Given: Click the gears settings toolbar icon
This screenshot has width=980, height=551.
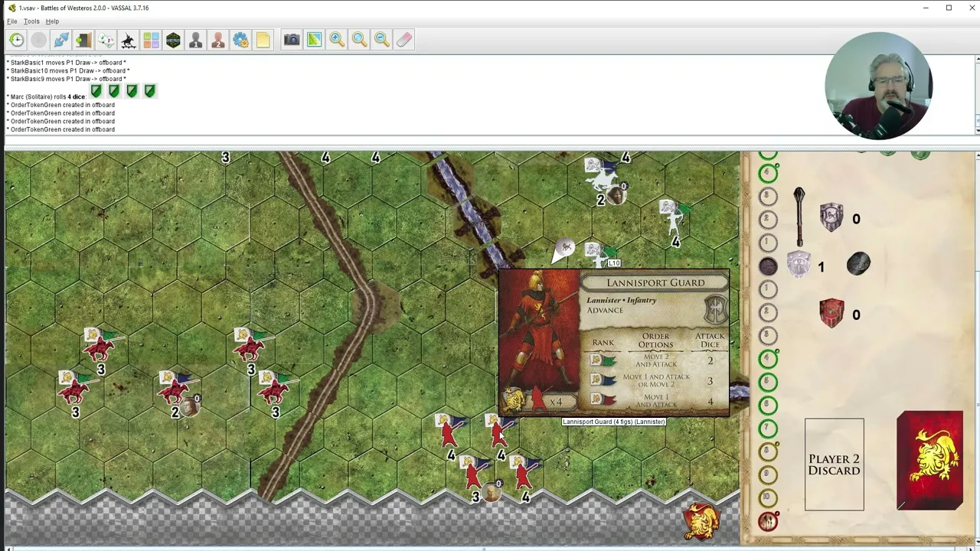Looking at the screenshot, I should coord(240,40).
